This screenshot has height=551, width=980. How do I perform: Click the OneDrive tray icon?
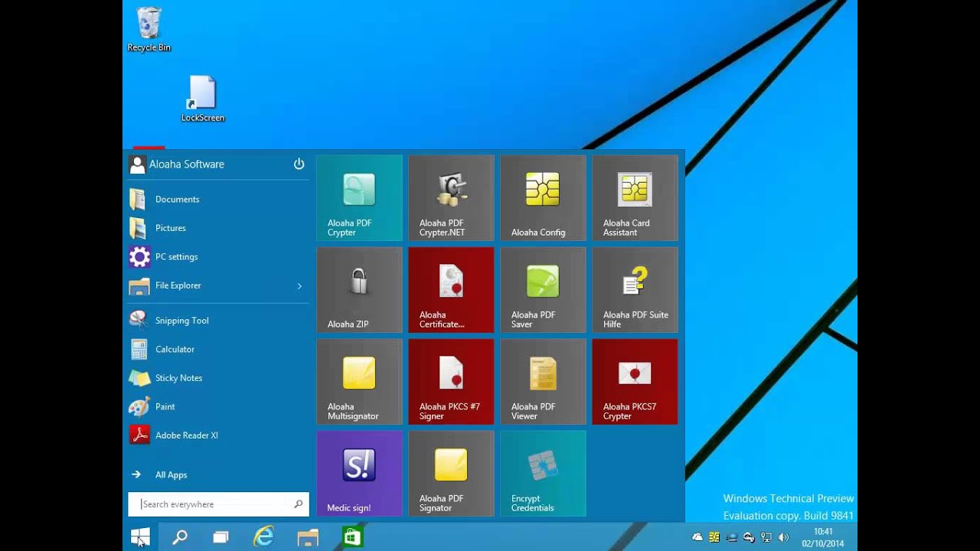(x=697, y=537)
